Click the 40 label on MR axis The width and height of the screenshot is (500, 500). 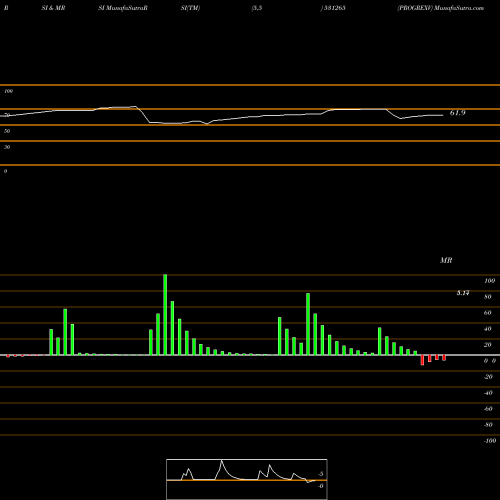(488, 329)
